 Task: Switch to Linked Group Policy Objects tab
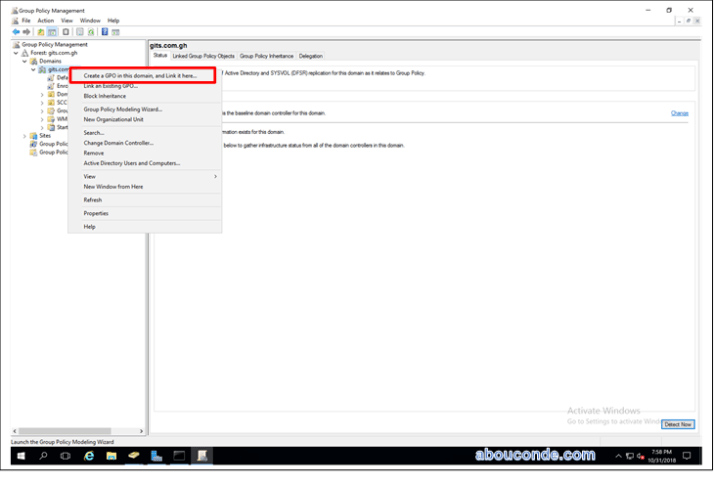tap(203, 56)
